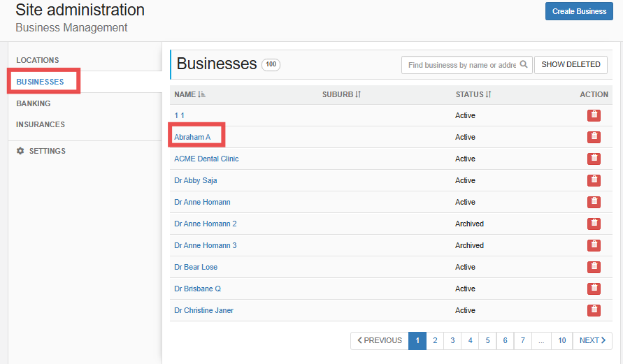Go to page 3
This screenshot has width=623, height=364.
[x=452, y=340]
